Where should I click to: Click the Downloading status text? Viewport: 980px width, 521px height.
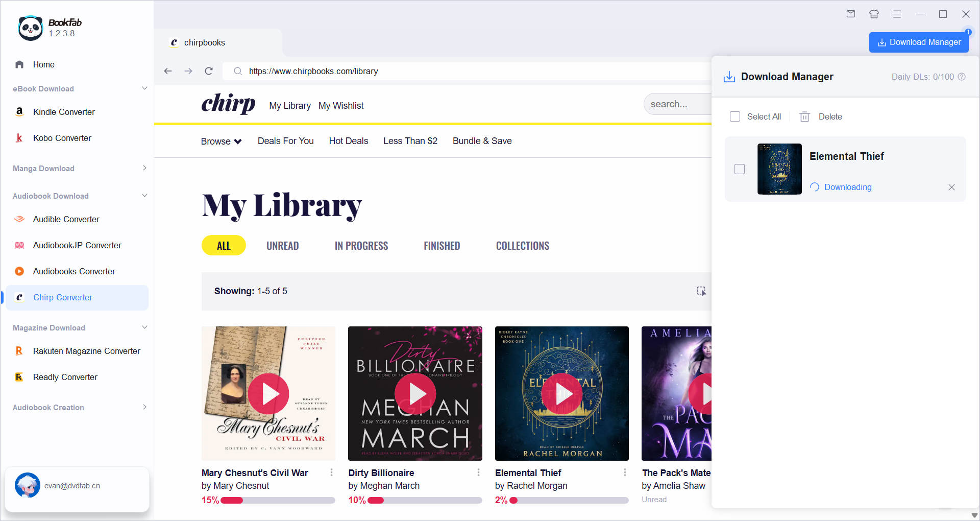(848, 187)
